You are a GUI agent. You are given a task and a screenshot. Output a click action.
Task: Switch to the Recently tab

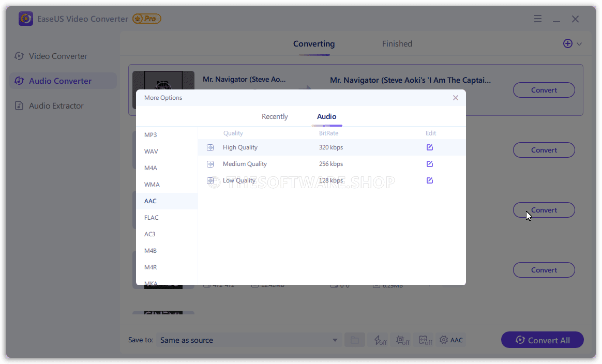[275, 116]
